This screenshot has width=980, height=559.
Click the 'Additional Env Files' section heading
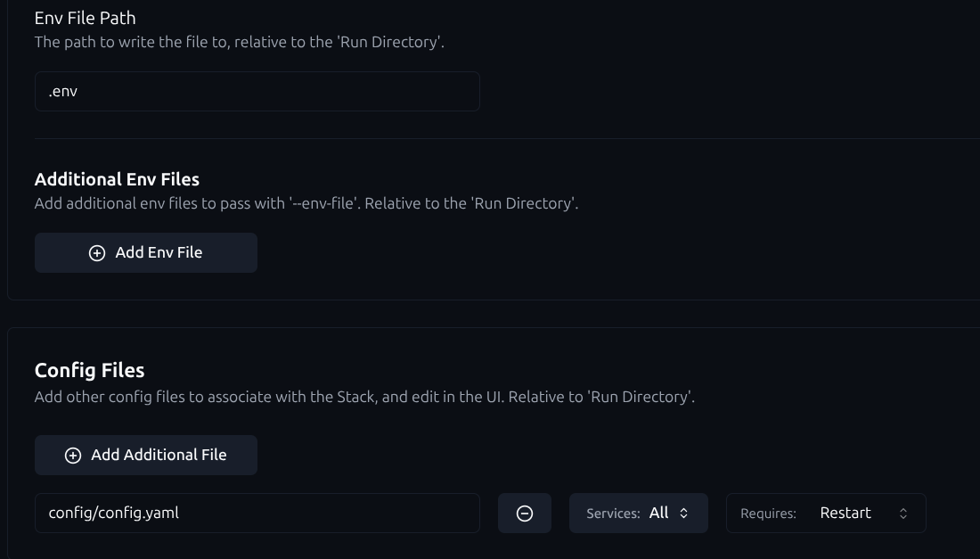pyautogui.click(x=117, y=179)
